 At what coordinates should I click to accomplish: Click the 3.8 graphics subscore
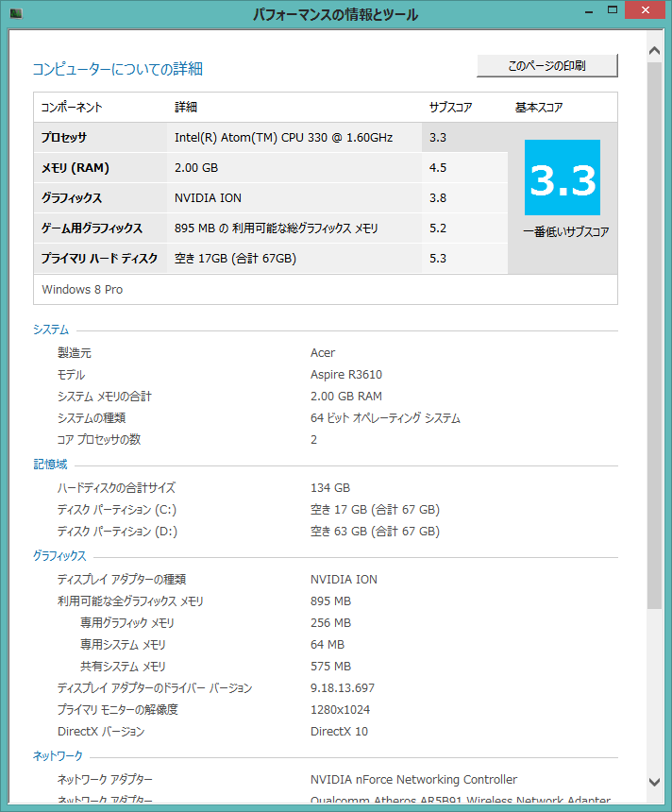coord(438,198)
